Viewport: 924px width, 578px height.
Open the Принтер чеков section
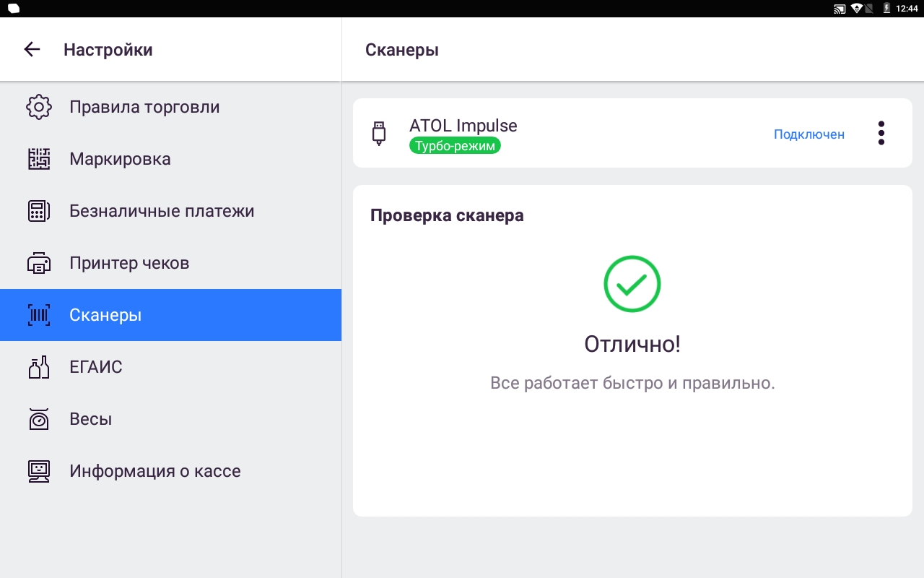point(129,263)
